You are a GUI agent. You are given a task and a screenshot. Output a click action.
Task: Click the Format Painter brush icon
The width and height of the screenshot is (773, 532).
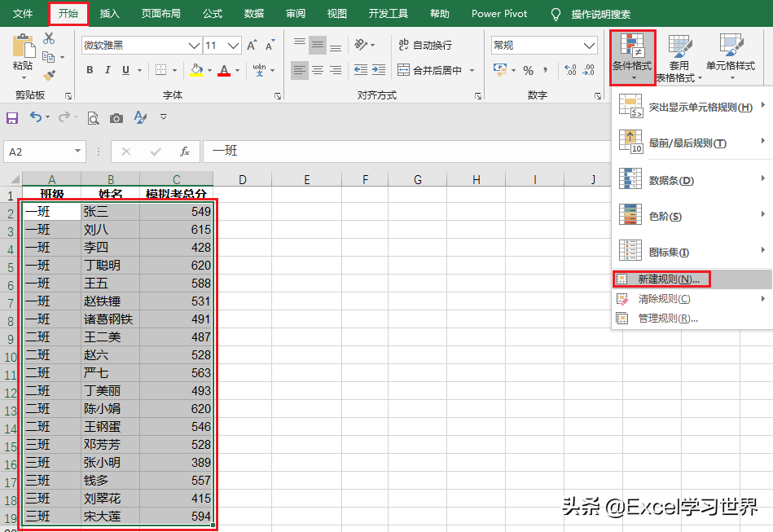tap(49, 76)
